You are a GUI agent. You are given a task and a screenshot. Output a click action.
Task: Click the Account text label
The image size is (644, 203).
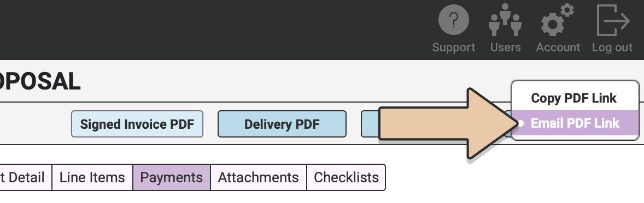click(558, 47)
